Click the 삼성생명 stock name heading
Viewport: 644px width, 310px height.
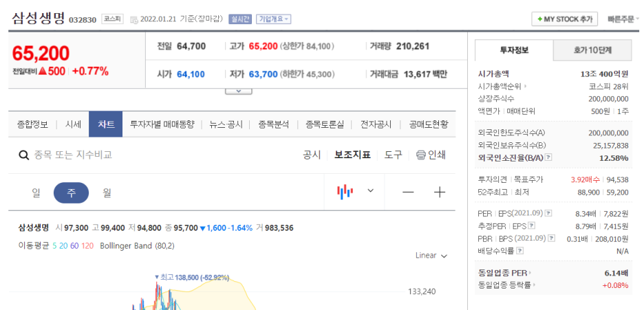(39, 18)
